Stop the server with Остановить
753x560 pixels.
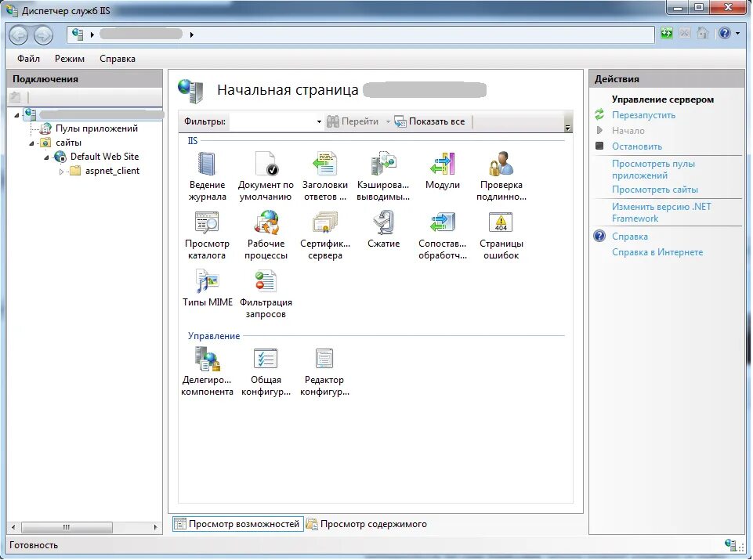click(x=636, y=146)
